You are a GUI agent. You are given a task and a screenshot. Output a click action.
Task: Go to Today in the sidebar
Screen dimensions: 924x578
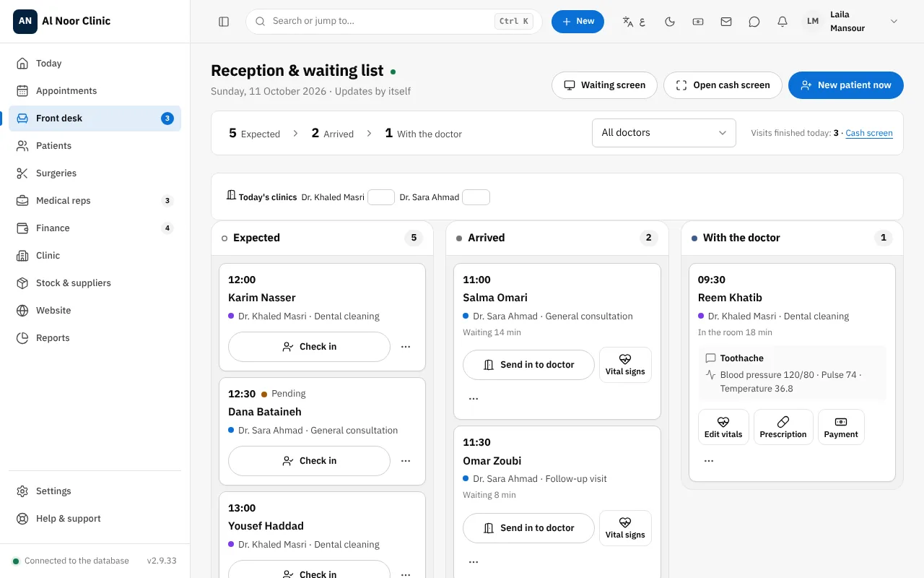(x=95, y=64)
